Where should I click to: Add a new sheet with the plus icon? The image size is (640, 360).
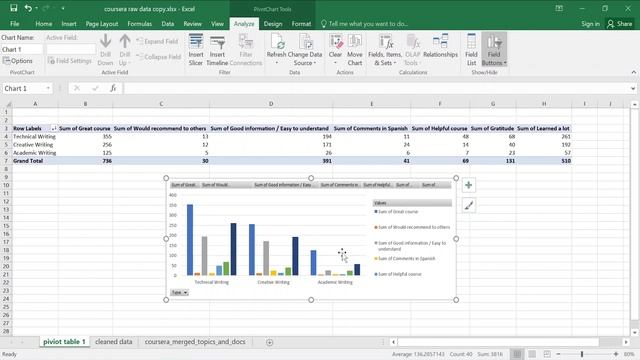269,342
